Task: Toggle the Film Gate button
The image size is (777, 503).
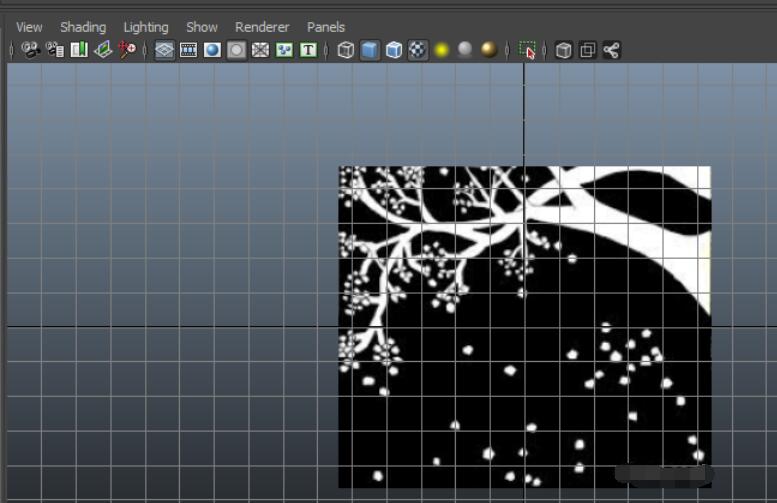Action: pyautogui.click(x=188, y=50)
